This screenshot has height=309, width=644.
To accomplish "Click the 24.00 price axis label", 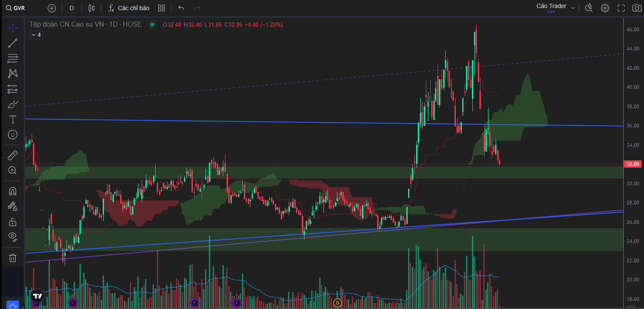I will [633, 241].
